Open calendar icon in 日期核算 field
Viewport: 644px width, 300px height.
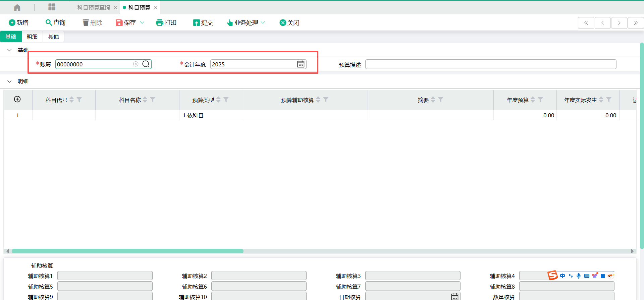[x=454, y=297]
